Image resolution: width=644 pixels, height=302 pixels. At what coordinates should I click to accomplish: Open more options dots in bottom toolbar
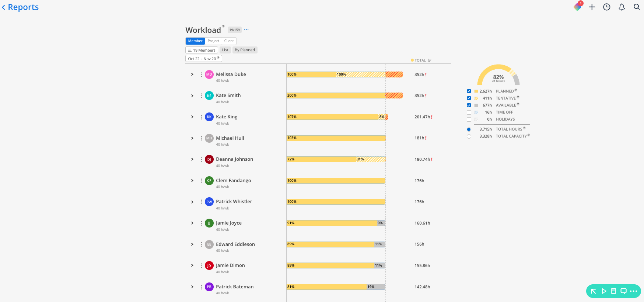click(634, 291)
